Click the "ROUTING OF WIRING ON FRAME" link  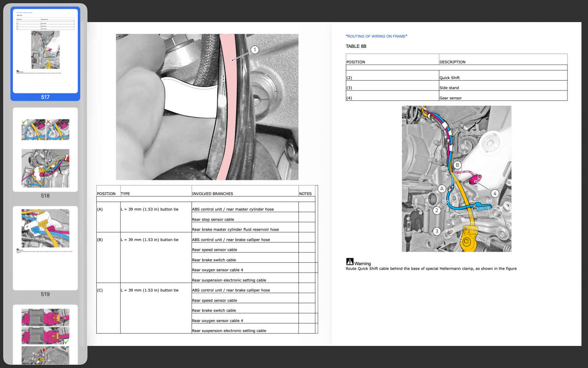(x=377, y=36)
